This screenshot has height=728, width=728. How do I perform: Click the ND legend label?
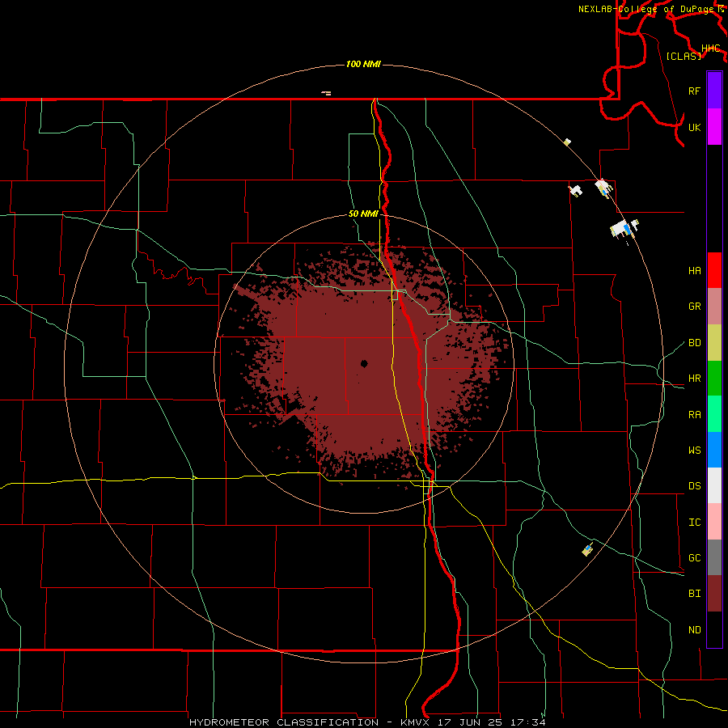click(x=694, y=630)
